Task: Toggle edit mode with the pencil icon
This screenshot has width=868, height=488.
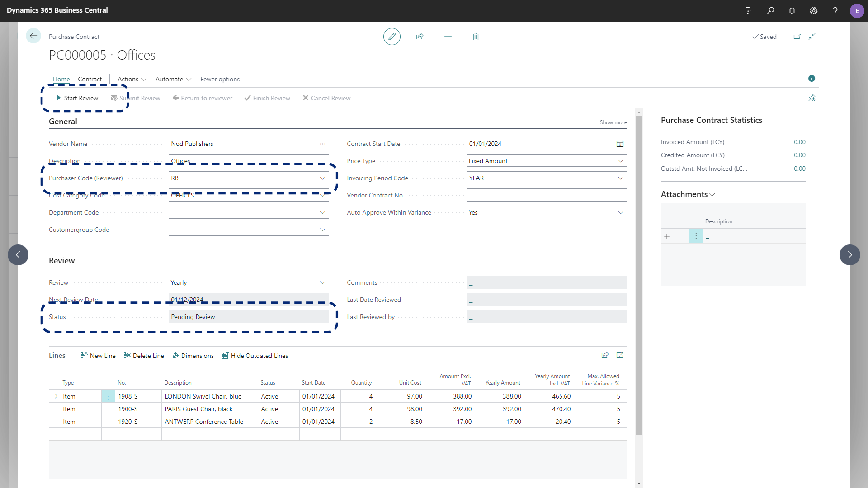Action: pos(392,37)
